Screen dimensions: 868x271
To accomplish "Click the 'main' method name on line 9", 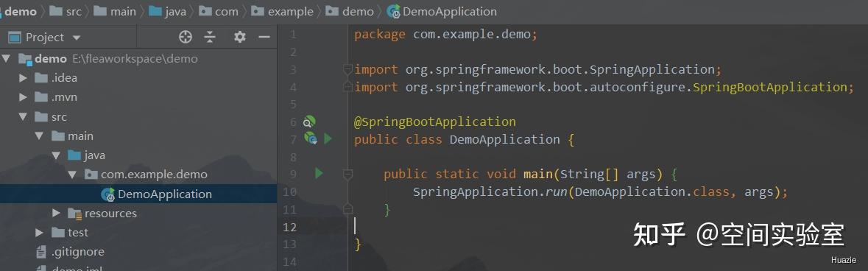I will (539, 174).
